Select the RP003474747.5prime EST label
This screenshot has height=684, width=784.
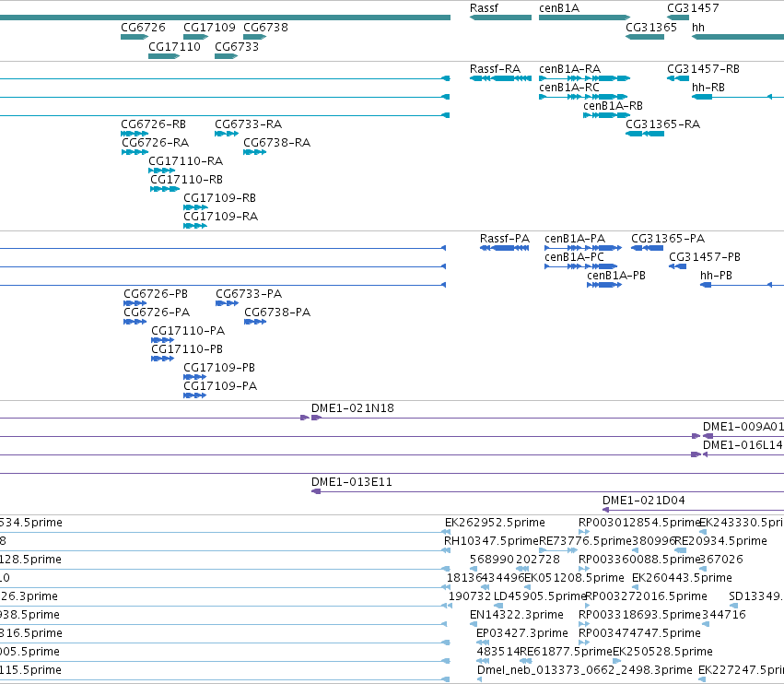click(x=639, y=633)
